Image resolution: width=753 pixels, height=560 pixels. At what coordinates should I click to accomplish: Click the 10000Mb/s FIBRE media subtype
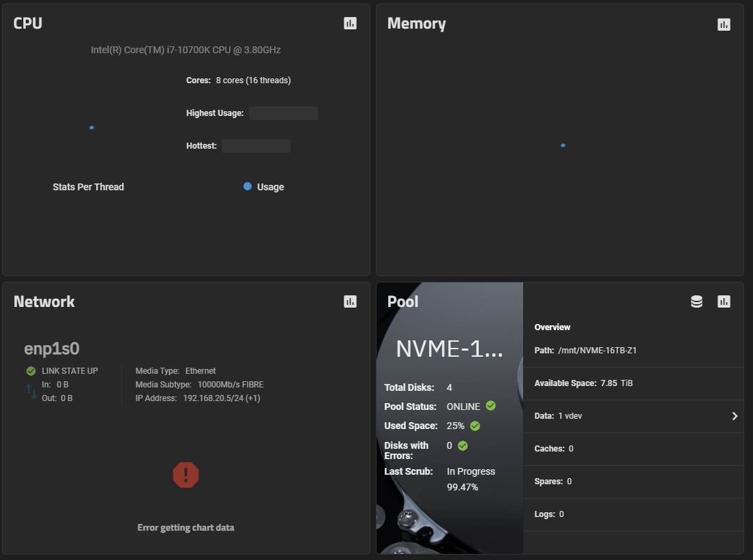coord(231,385)
